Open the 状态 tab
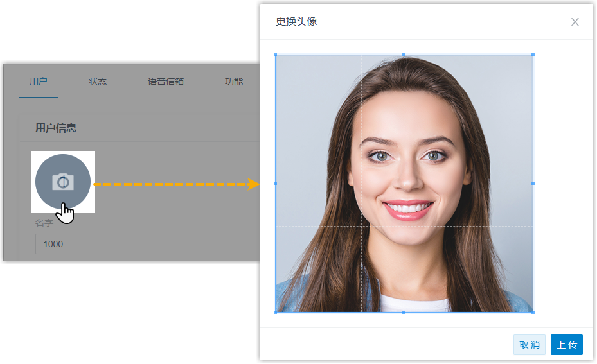This screenshot has height=364, width=597. [x=98, y=82]
